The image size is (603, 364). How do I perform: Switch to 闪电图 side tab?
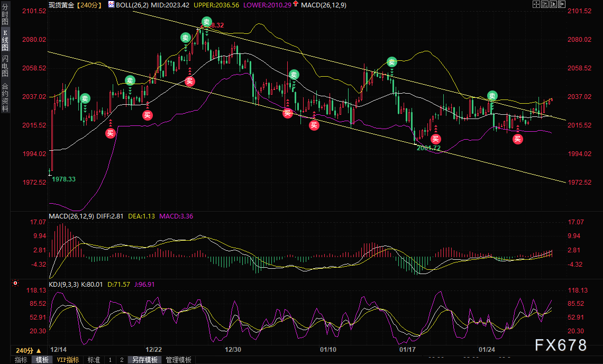tap(5, 66)
